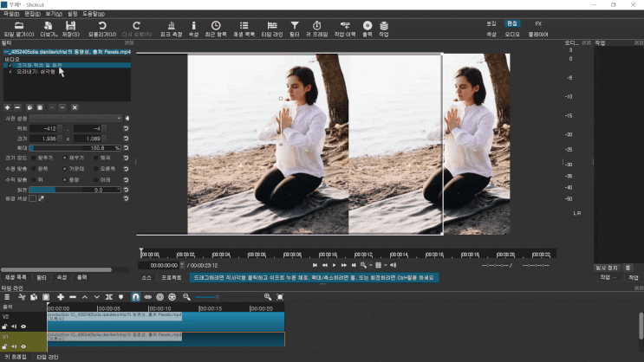Open the History (작업 이력) toolbar icon
The image size is (644, 362).
coord(345,25)
